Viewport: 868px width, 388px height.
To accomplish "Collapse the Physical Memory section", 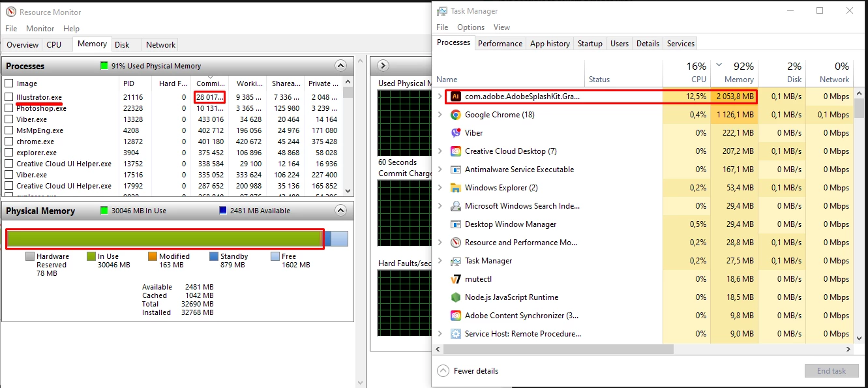I will pyautogui.click(x=340, y=211).
